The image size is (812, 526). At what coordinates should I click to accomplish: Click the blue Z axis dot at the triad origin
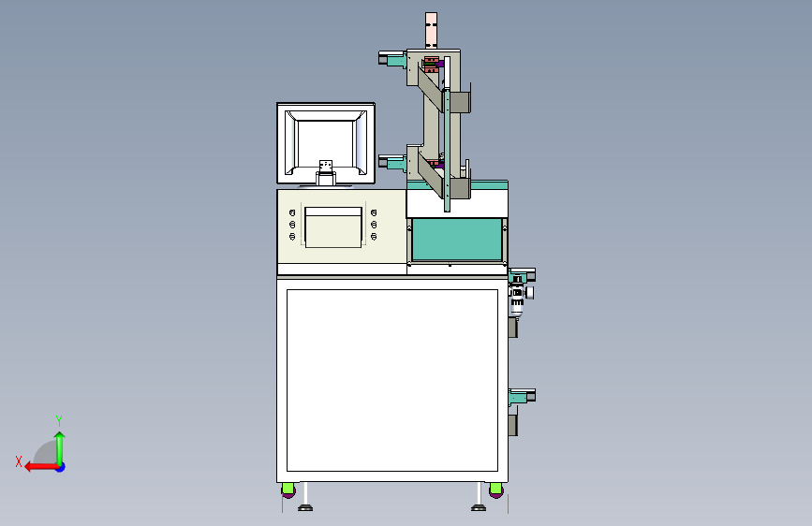point(61,467)
